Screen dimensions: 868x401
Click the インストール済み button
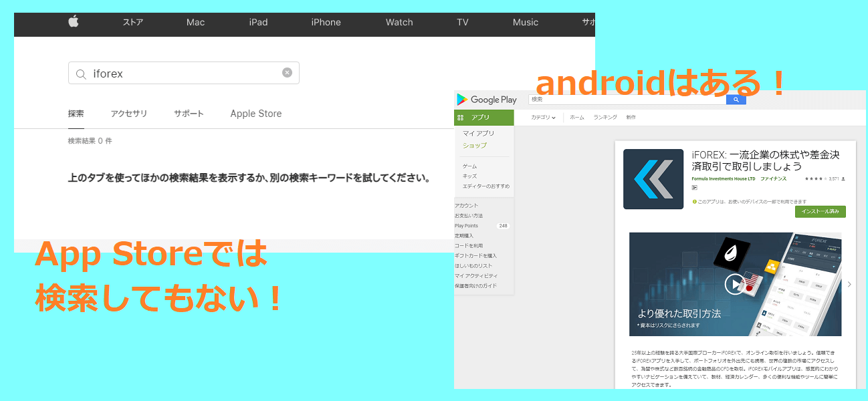tap(820, 212)
